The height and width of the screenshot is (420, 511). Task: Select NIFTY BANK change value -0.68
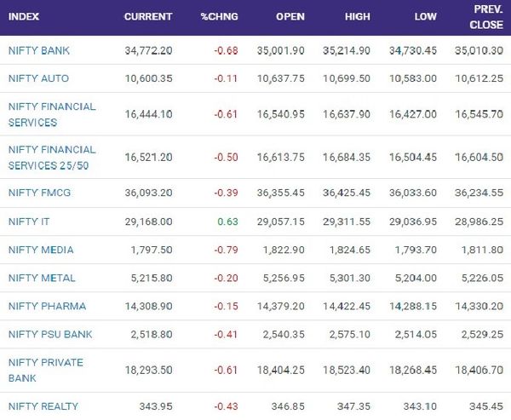(226, 50)
